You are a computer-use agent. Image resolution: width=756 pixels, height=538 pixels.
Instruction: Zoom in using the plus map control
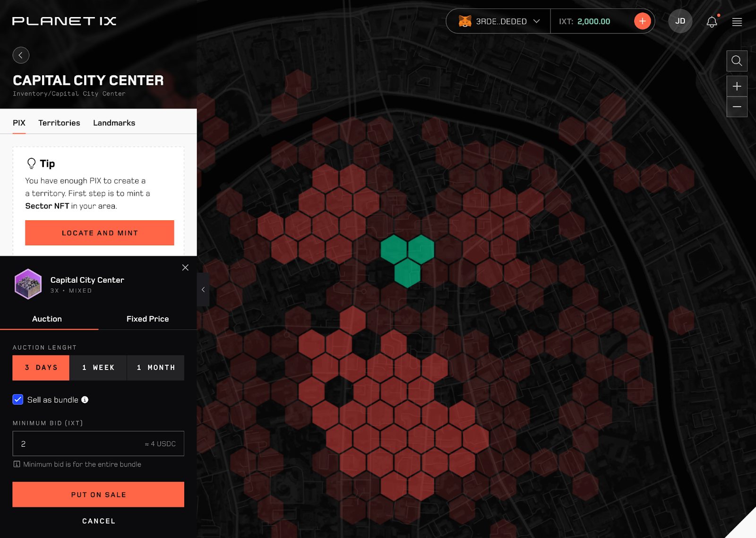pos(737,86)
